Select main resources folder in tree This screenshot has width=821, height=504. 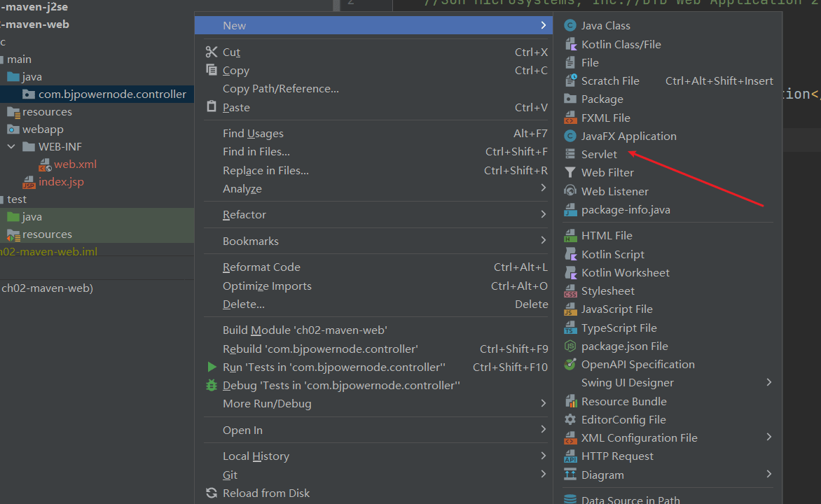(47, 112)
